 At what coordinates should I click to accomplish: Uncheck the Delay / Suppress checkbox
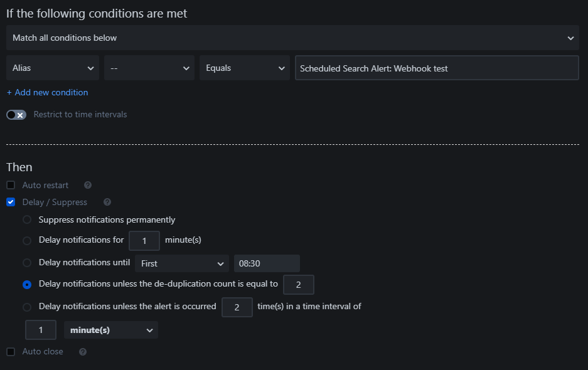tap(11, 203)
